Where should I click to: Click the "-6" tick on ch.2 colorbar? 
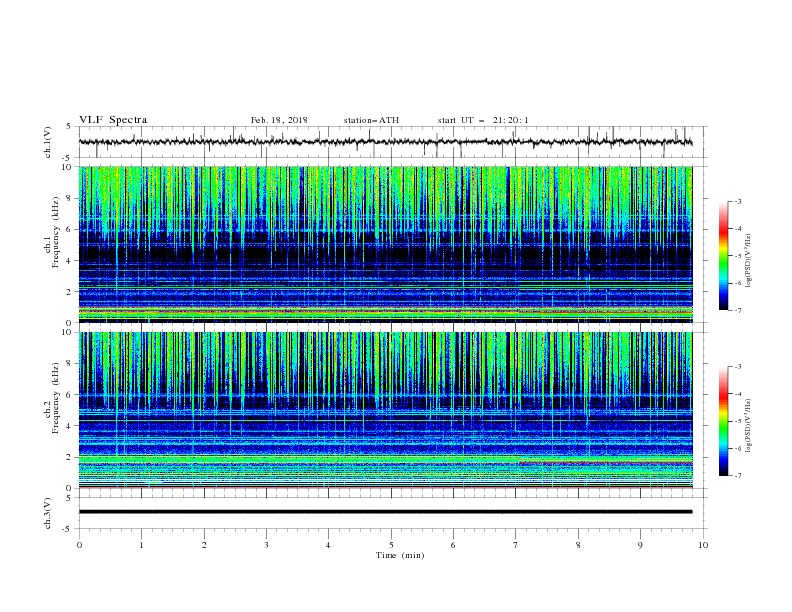[738, 448]
